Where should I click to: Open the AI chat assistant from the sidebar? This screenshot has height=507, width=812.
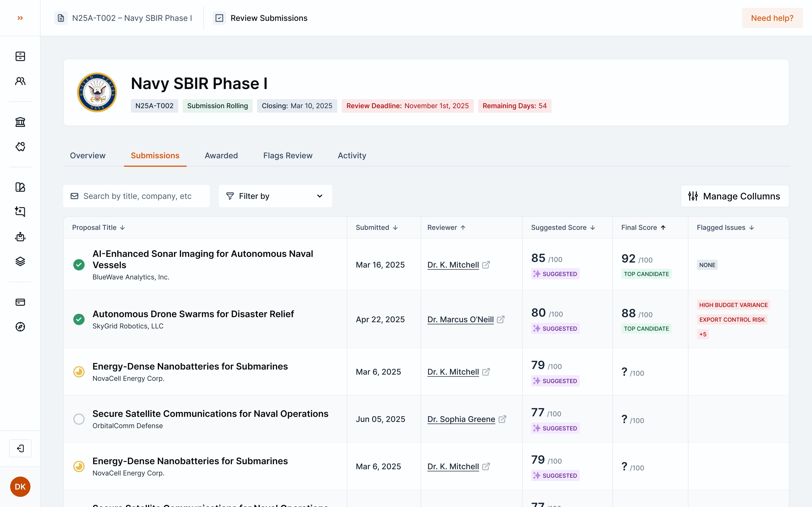20,212
